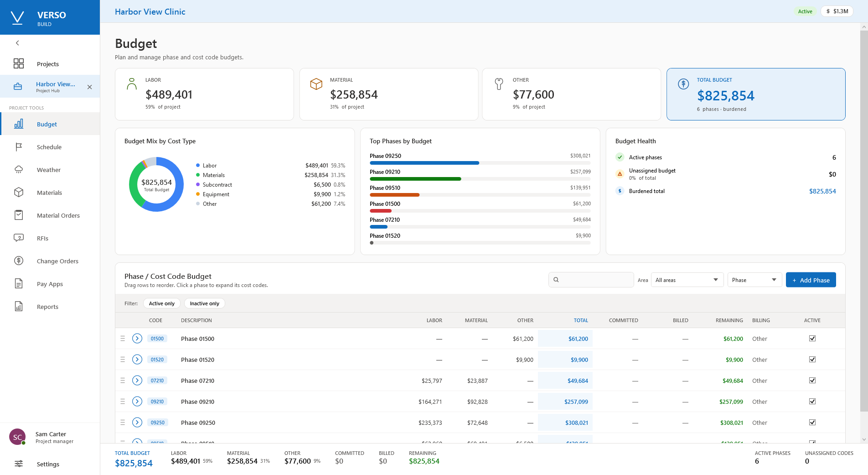This screenshot has height=475, width=868.
Task: Open the All areas dropdown
Action: [687, 280]
